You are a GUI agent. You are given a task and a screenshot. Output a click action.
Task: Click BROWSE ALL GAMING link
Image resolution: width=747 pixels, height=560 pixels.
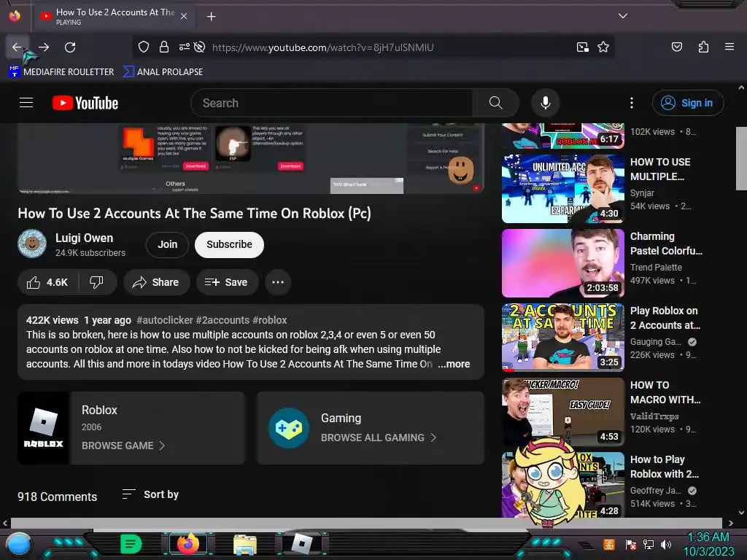tap(379, 437)
